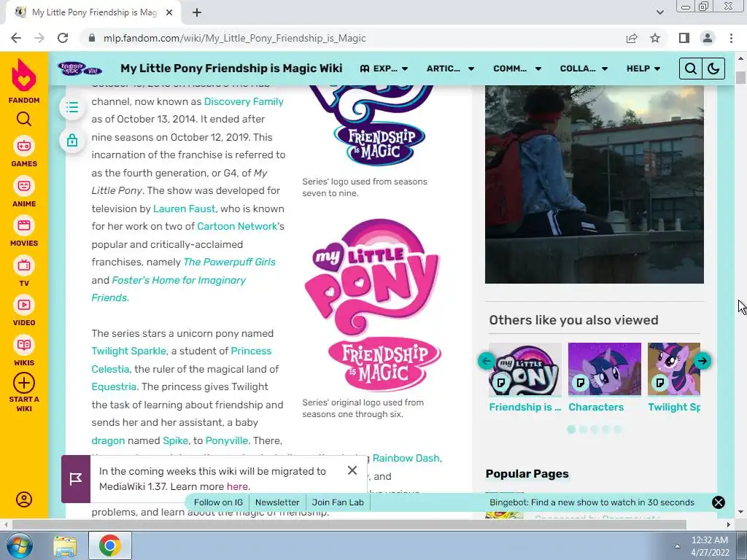
Task: Bookmark this page with star icon
Action: (655, 38)
